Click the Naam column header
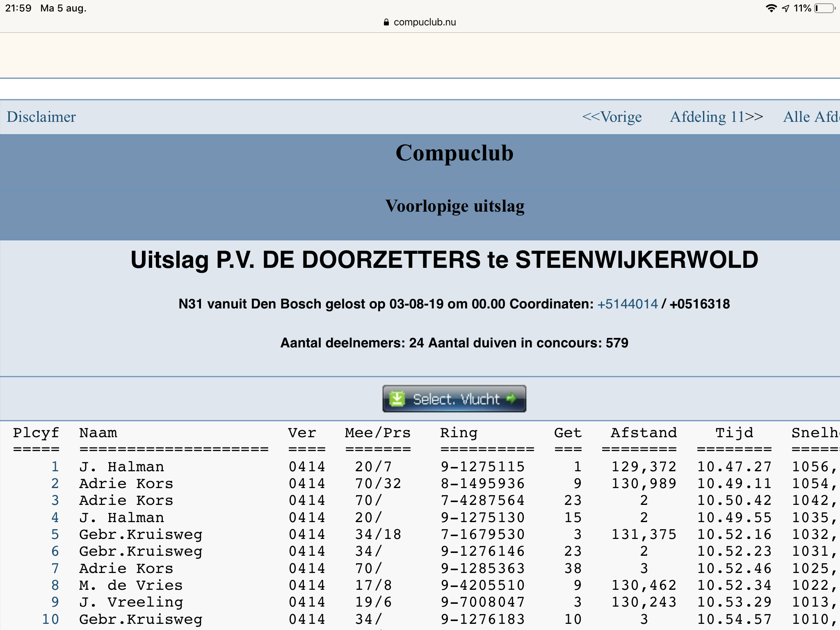This screenshot has height=630, width=840. [98, 433]
